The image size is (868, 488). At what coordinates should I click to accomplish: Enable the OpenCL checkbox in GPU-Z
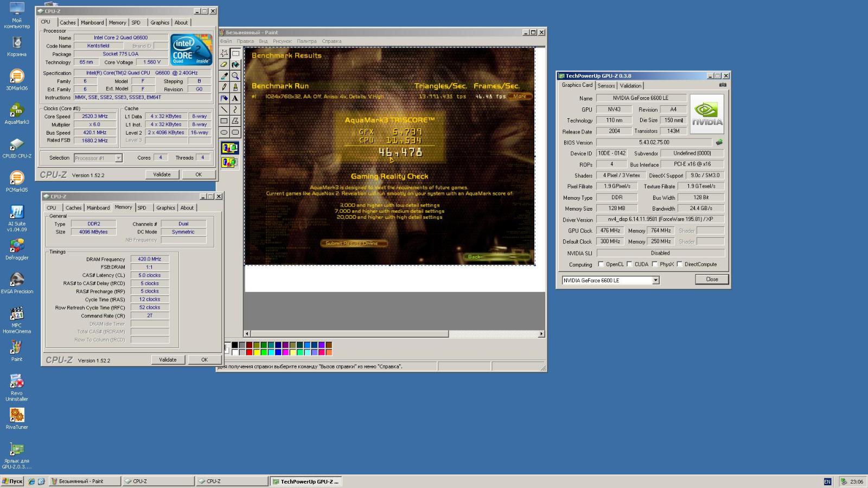click(x=601, y=264)
